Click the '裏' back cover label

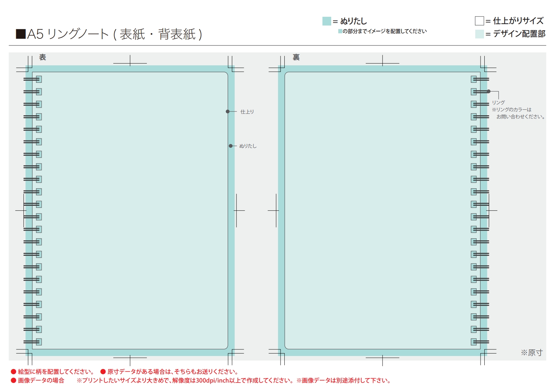(296, 57)
